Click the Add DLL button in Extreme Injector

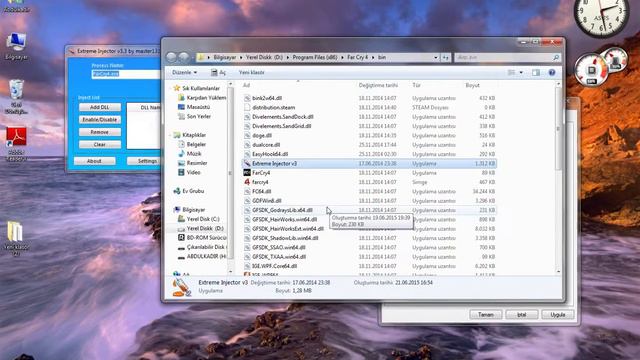100,107
